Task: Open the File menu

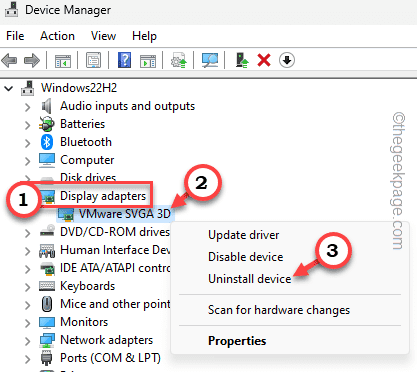Action: pos(15,36)
